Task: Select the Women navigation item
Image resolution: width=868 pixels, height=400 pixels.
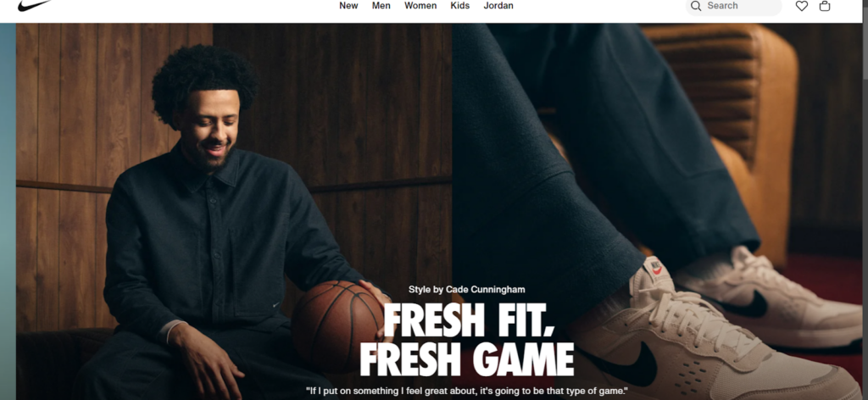Action: [x=420, y=6]
